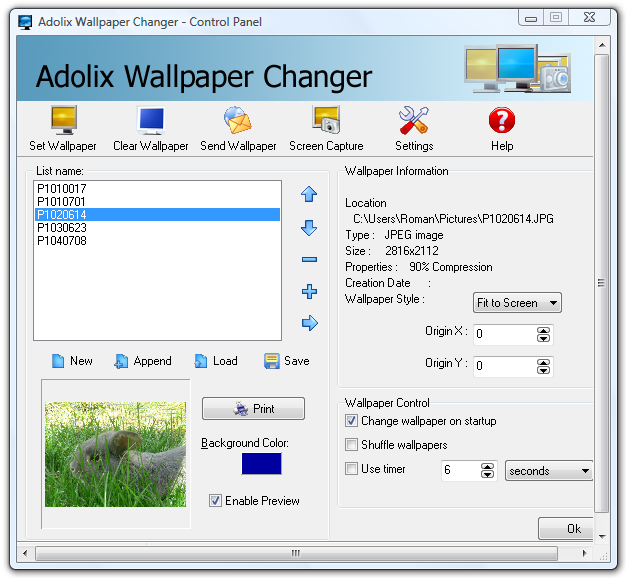Create a New wallpaper list
The width and height of the screenshot is (626, 578).
tap(72, 361)
